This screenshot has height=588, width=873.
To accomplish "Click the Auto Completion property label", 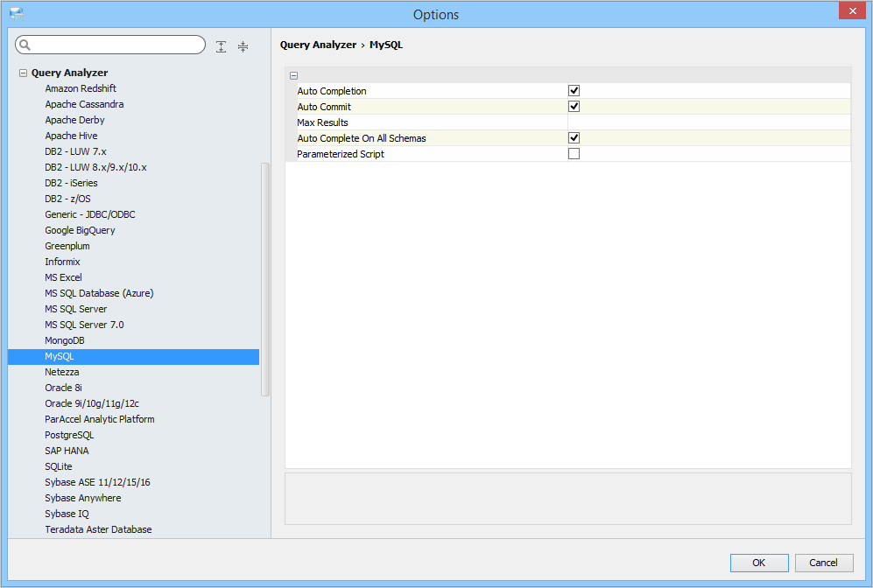I will [332, 91].
